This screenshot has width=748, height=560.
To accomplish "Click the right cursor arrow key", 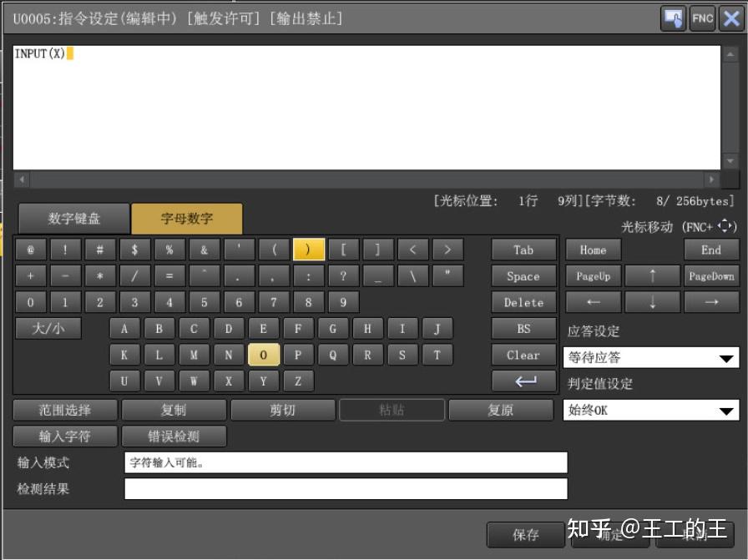I will coord(711,301).
